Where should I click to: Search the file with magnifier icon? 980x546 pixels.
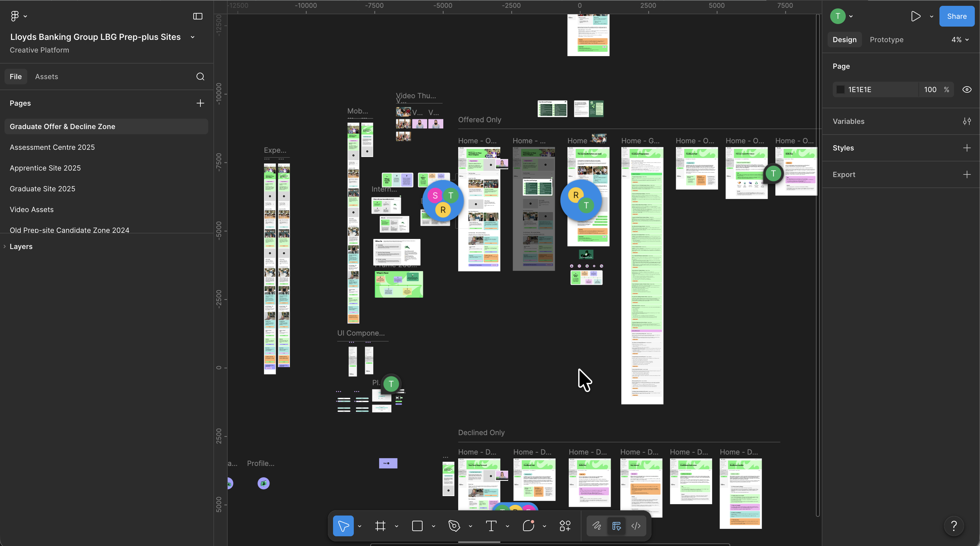(x=200, y=77)
